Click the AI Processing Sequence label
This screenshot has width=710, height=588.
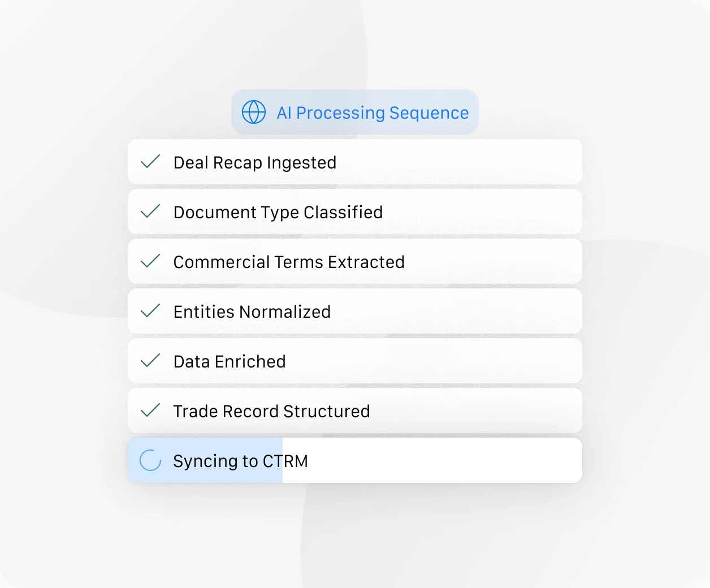click(373, 113)
